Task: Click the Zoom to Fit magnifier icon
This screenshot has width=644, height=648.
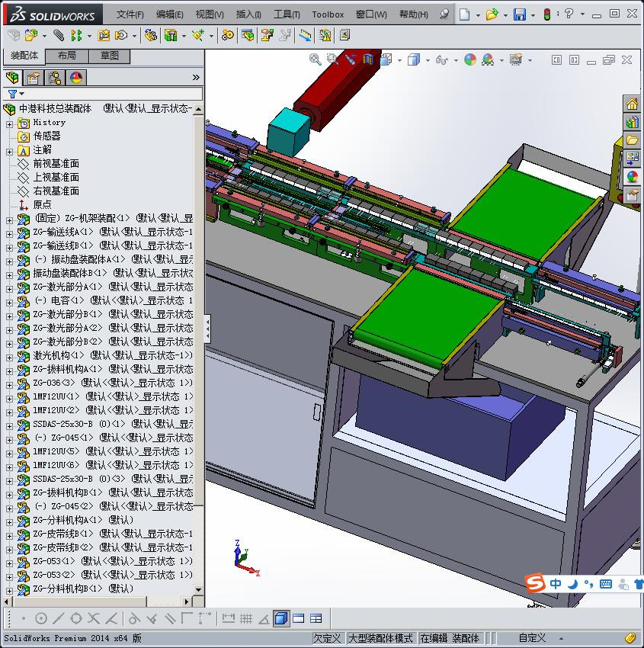Action: [313, 59]
